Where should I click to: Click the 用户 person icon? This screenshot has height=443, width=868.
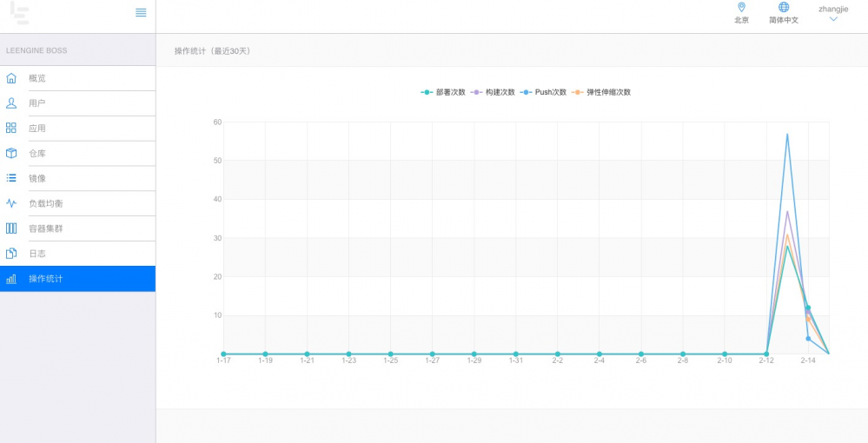point(11,103)
